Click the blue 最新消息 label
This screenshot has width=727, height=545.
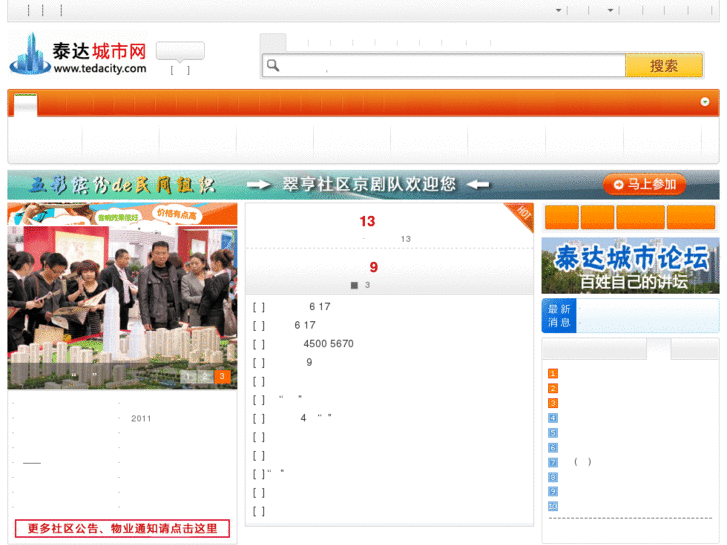559,315
